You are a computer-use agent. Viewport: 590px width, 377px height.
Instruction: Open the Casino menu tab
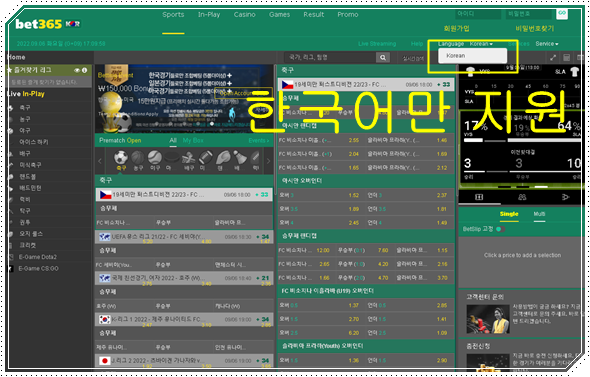[x=244, y=15]
